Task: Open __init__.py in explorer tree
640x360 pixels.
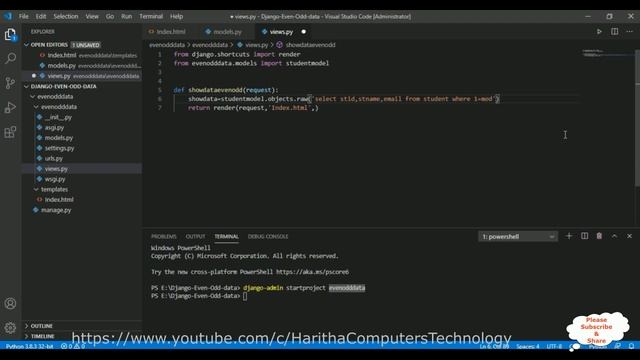Action: click(x=82, y=117)
